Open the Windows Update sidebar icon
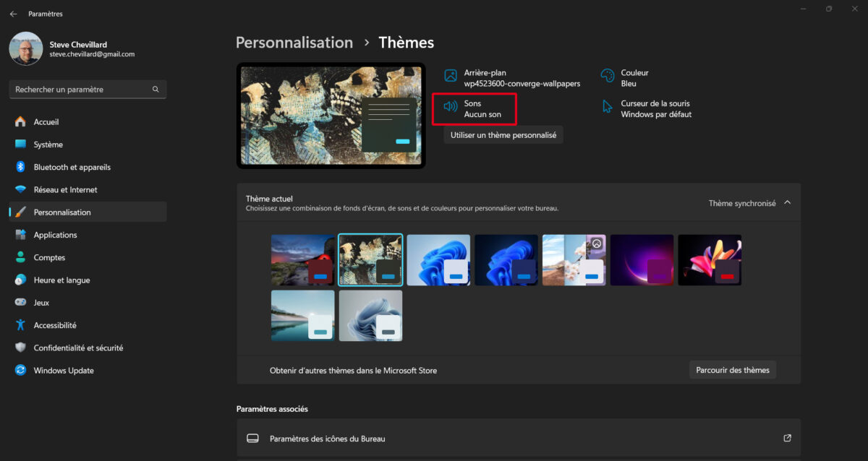Screen dimensions: 868x461 click(x=20, y=371)
